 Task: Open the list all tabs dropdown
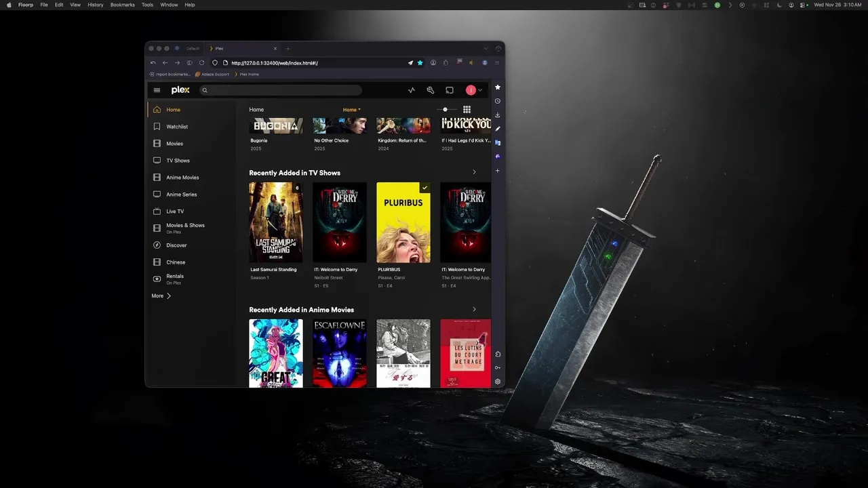click(x=486, y=49)
